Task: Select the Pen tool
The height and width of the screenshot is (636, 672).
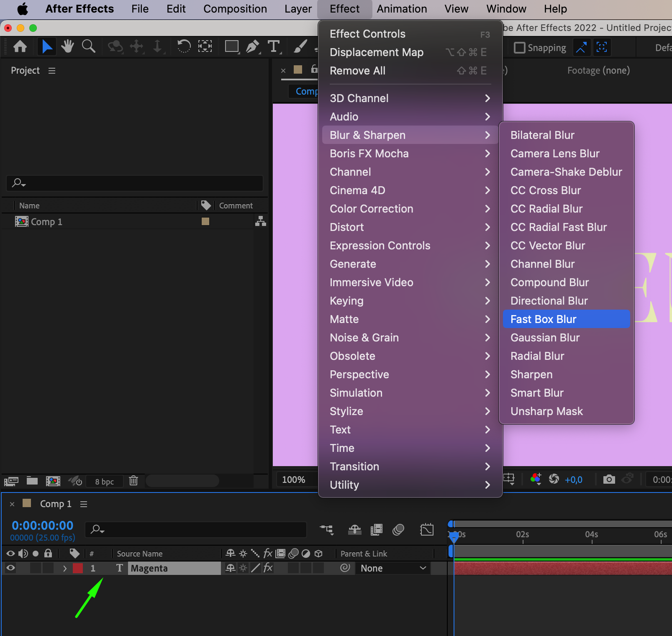Action: (252, 46)
